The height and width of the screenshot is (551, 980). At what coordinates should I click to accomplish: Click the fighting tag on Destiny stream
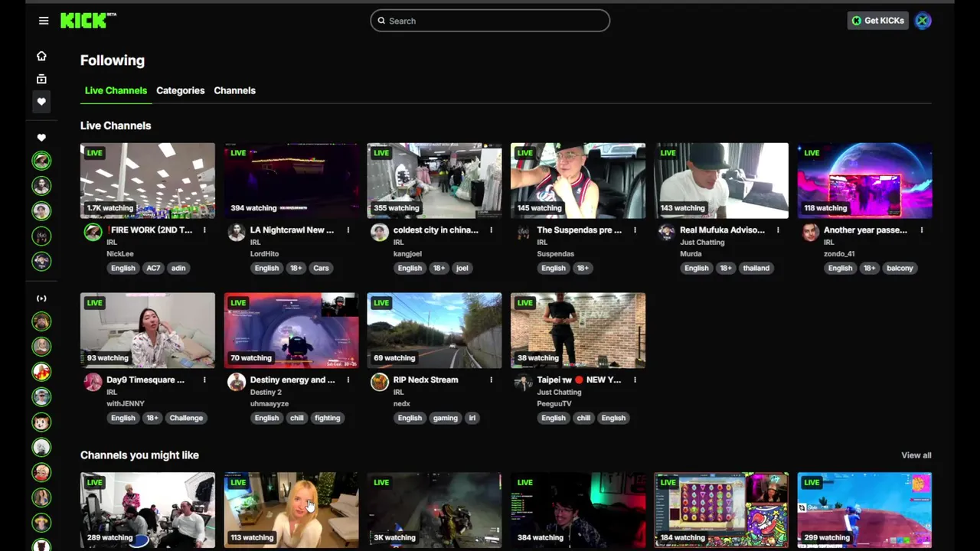[x=327, y=418]
